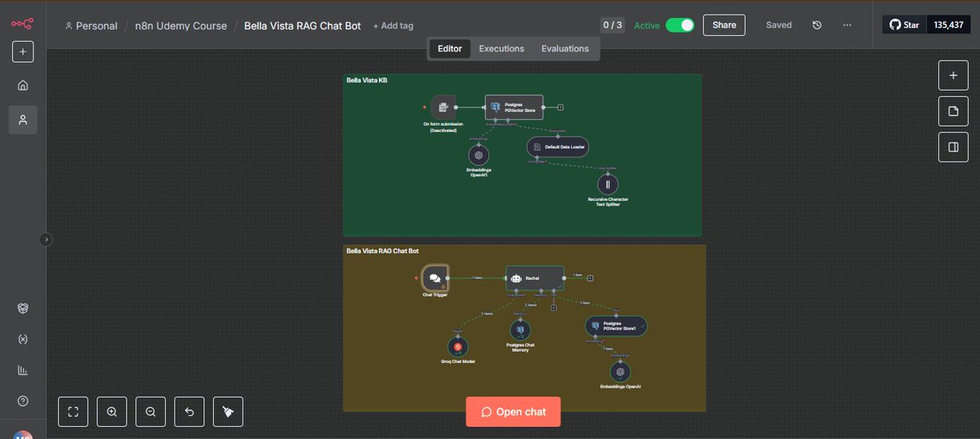Add a node with canvas plus button
This screenshot has width=980, height=439.
click(x=953, y=75)
